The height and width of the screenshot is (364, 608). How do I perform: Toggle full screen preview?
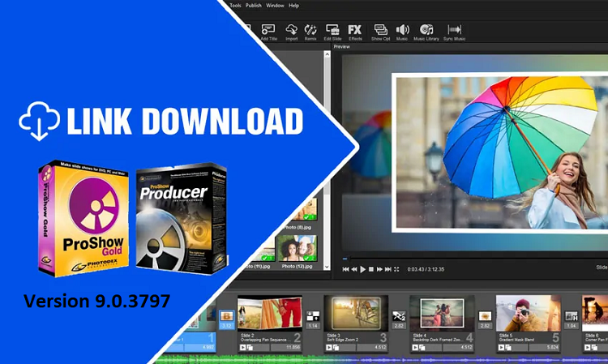click(x=396, y=269)
